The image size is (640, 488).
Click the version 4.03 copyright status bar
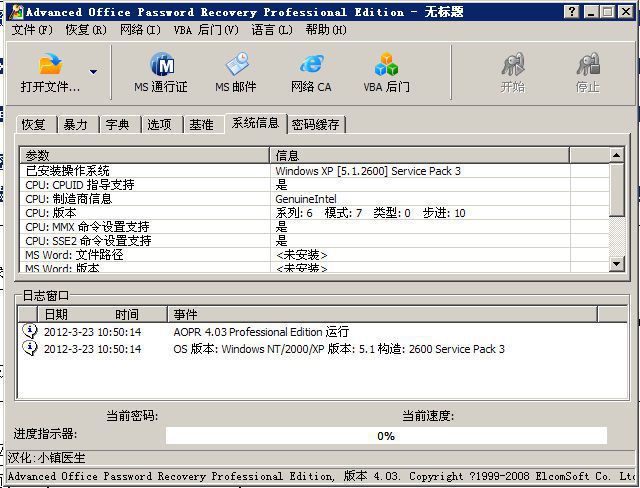pyautogui.click(x=322, y=476)
